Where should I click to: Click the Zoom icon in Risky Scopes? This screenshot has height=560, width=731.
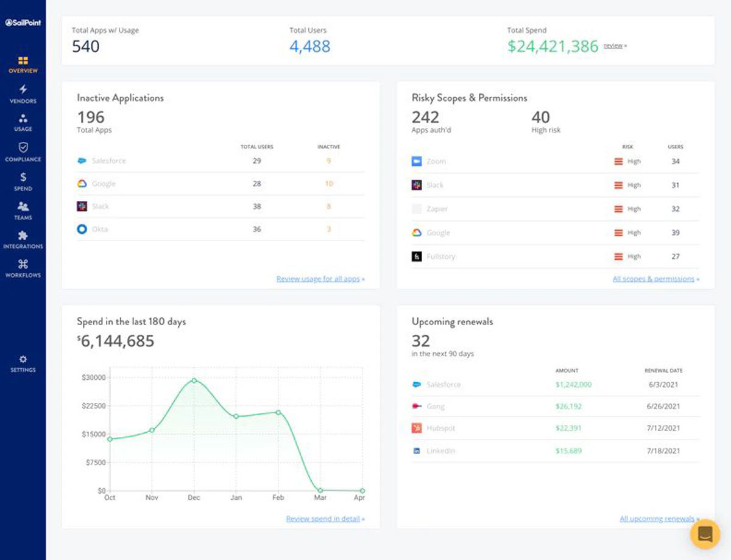click(417, 161)
